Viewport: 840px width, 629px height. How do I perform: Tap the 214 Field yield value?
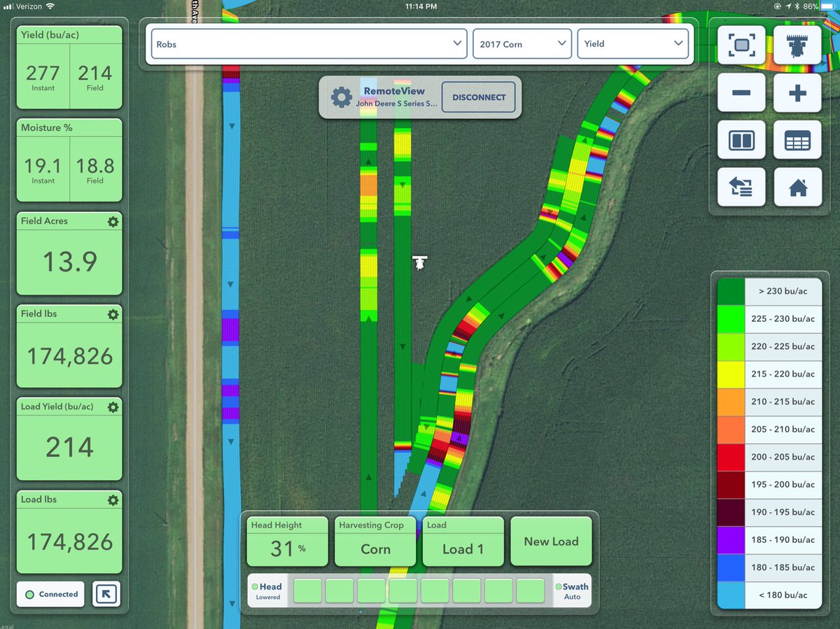click(x=95, y=73)
